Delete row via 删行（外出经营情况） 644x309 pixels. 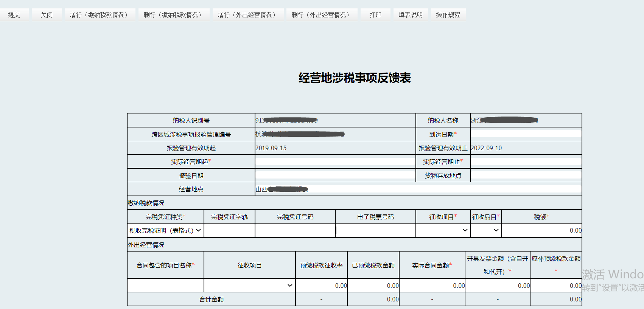point(322,15)
